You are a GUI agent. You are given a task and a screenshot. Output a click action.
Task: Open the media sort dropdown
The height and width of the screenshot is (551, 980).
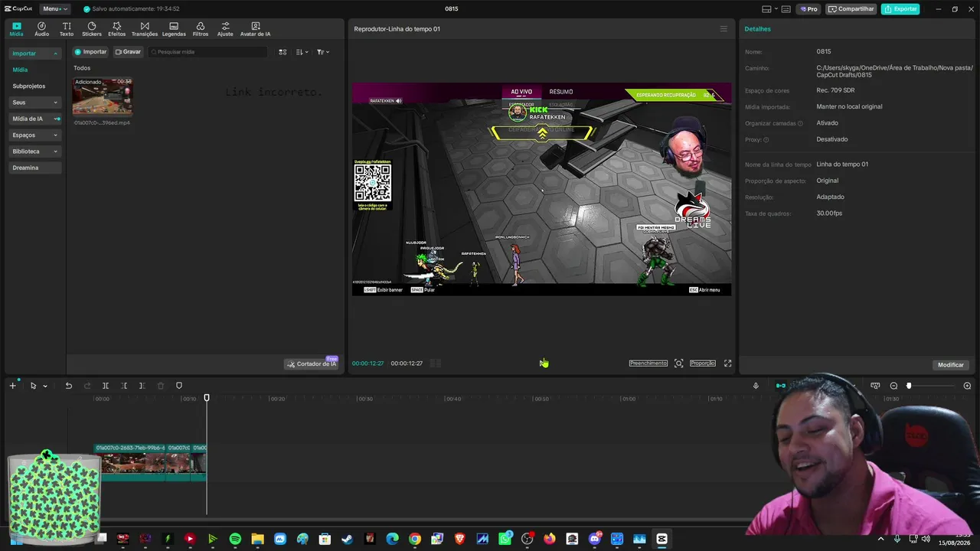pos(302,52)
